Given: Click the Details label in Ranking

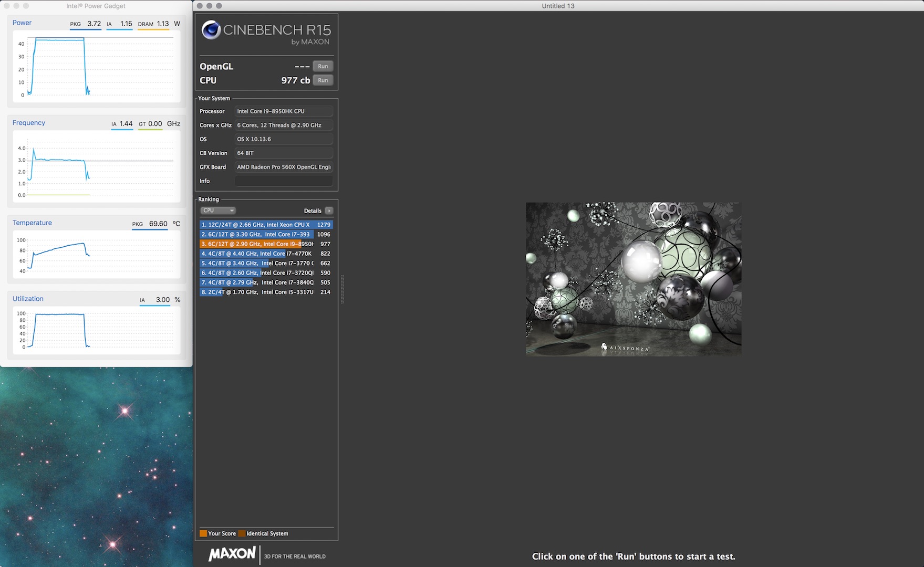Looking at the screenshot, I should [x=313, y=211].
